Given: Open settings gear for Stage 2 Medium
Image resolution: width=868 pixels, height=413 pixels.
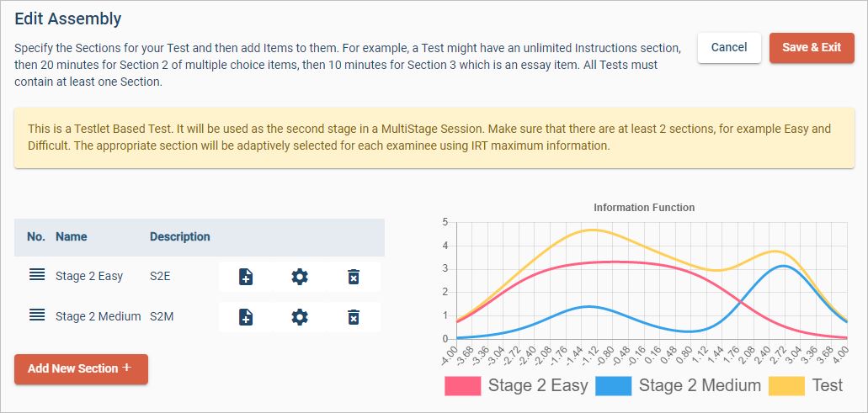Looking at the screenshot, I should (300, 316).
